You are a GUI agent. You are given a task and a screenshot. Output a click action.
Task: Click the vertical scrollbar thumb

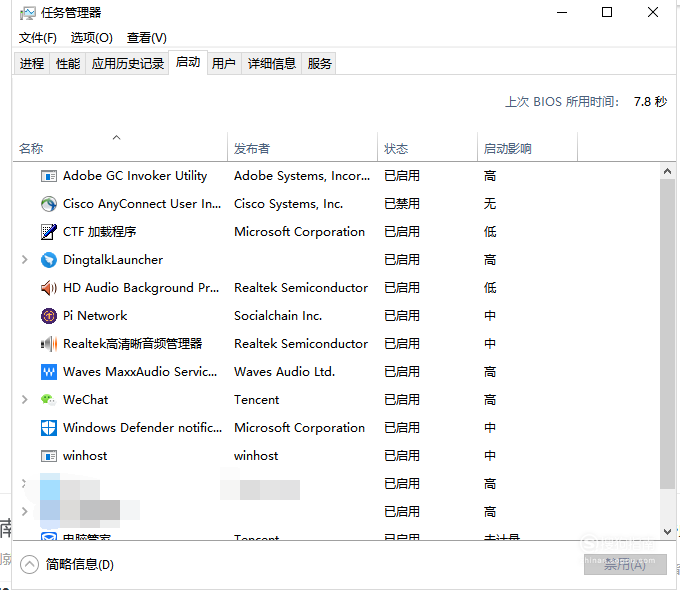(x=667, y=334)
